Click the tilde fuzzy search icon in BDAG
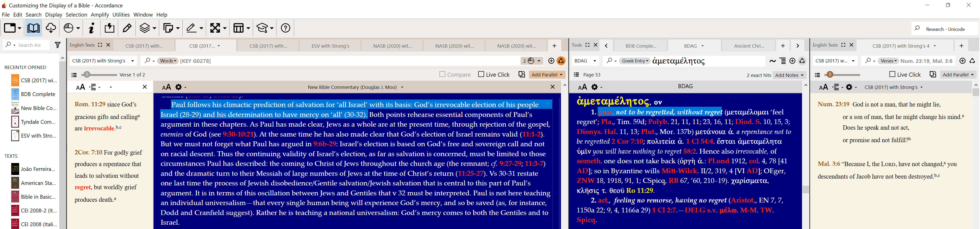Image resolution: width=980 pixels, height=229 pixels. pos(773,61)
